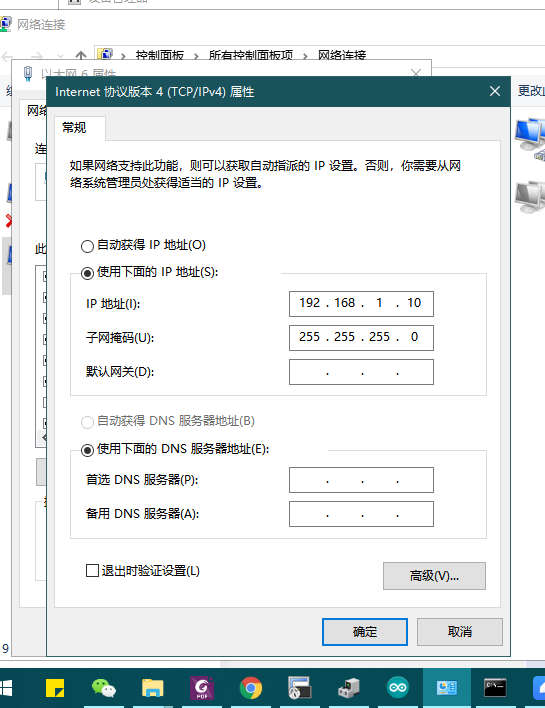Select 使用下面的 IP 地址 radio button
The image size is (545, 708).
(87, 273)
